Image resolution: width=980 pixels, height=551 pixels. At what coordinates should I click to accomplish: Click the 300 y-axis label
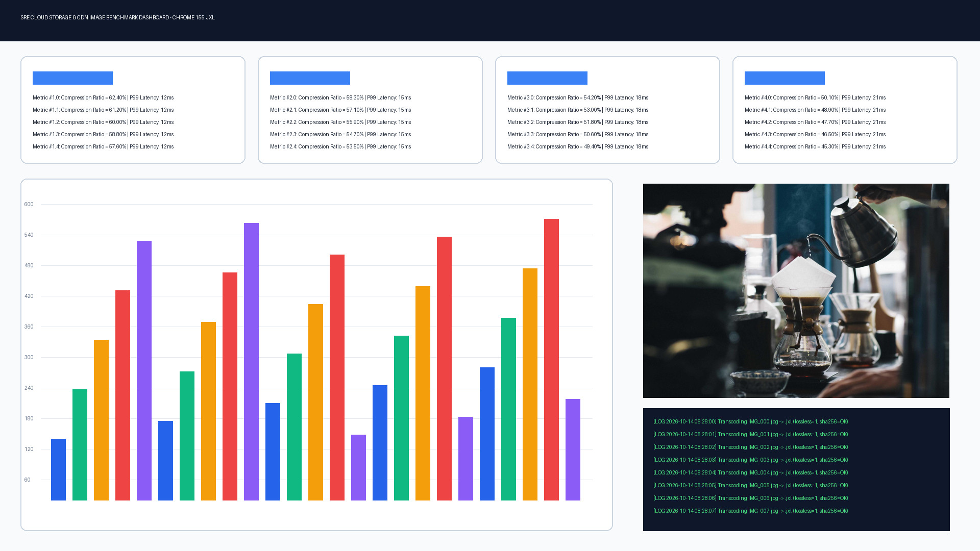[x=29, y=357]
